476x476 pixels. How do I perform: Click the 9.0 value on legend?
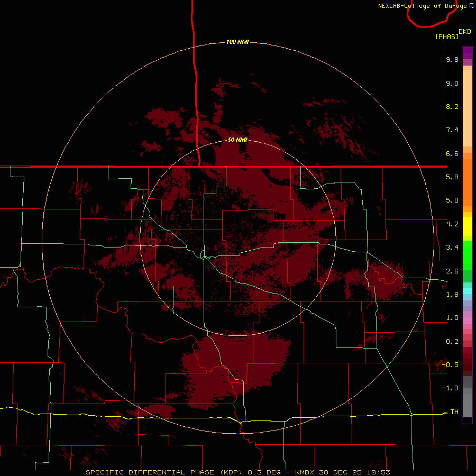(452, 83)
